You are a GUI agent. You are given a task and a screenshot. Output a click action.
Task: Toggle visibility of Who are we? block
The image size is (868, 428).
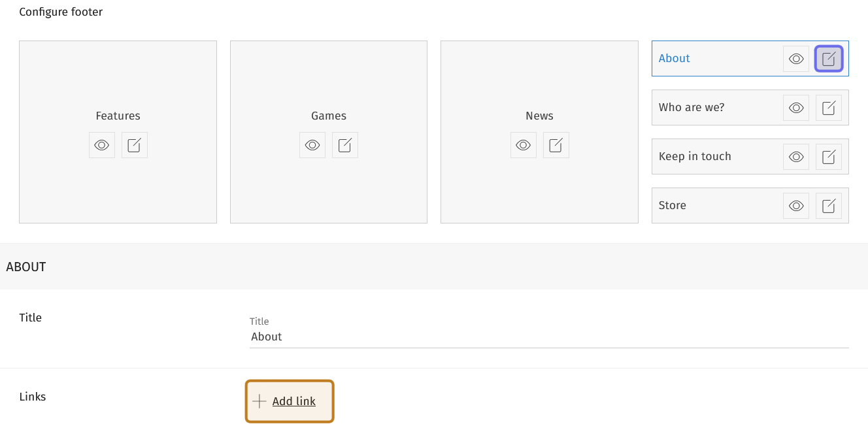[796, 108]
